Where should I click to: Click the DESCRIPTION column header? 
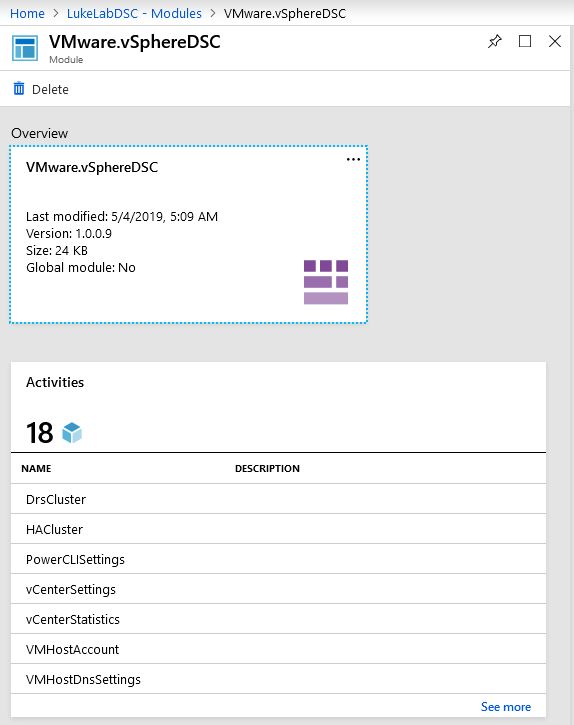coord(267,468)
